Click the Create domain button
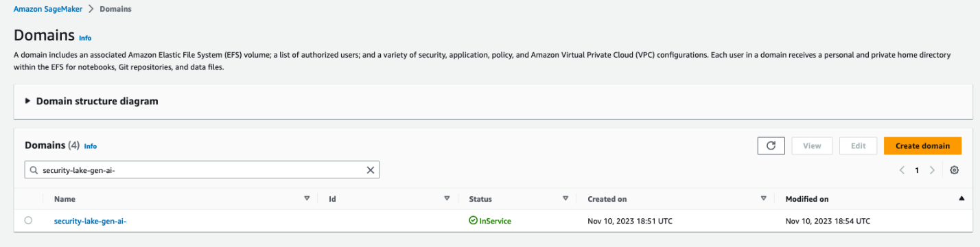 (x=922, y=145)
